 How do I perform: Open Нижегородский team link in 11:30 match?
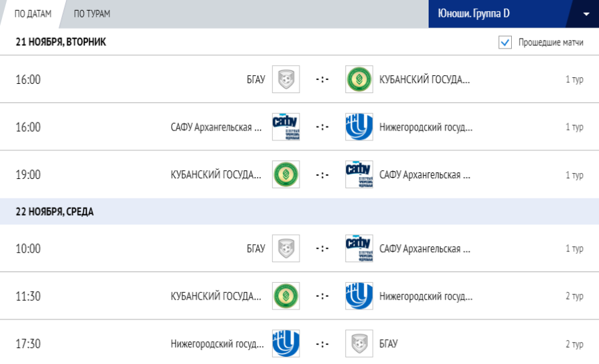(x=426, y=296)
